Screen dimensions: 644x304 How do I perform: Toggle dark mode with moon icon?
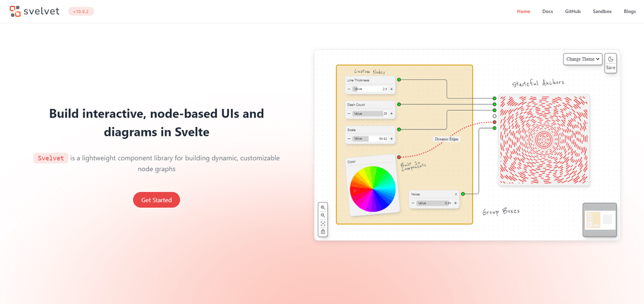[x=611, y=59]
